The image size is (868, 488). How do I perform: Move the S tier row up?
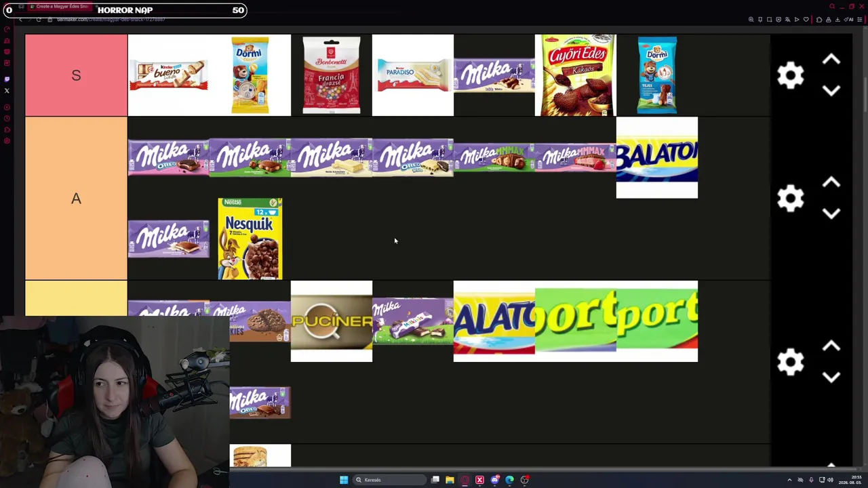pyautogui.click(x=831, y=60)
